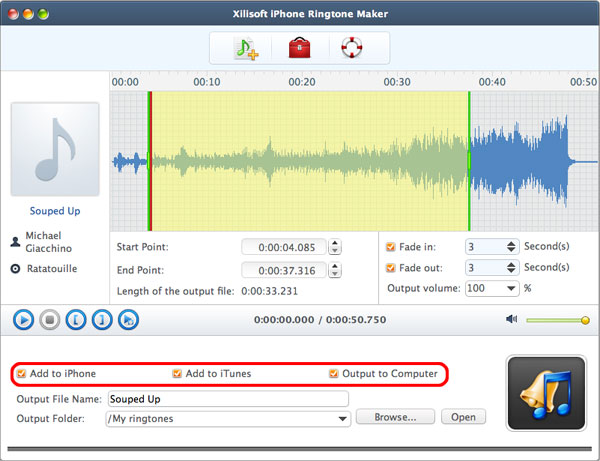600x461 pixels.
Task: Open the lifebuoy help icon
Action: point(351,47)
